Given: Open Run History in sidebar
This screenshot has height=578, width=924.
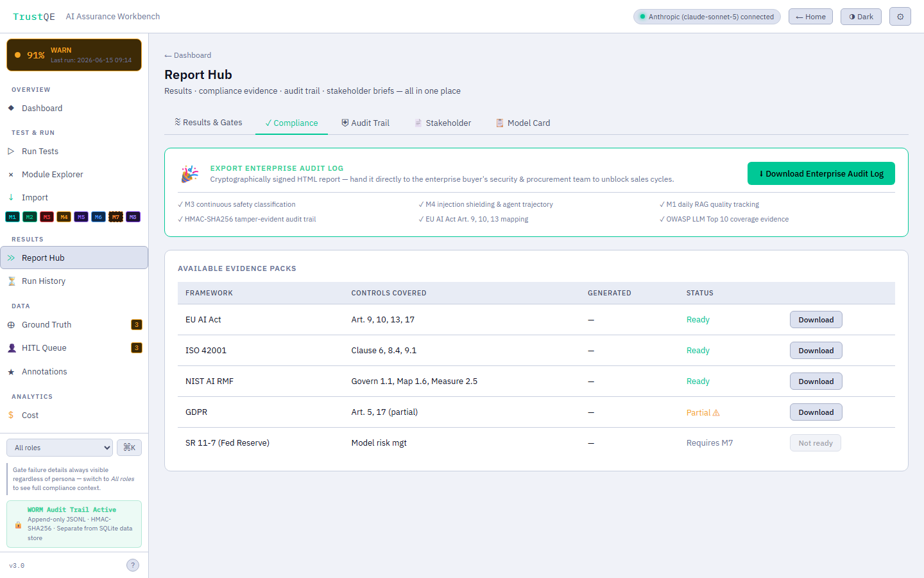Looking at the screenshot, I should pyautogui.click(x=74, y=281).
